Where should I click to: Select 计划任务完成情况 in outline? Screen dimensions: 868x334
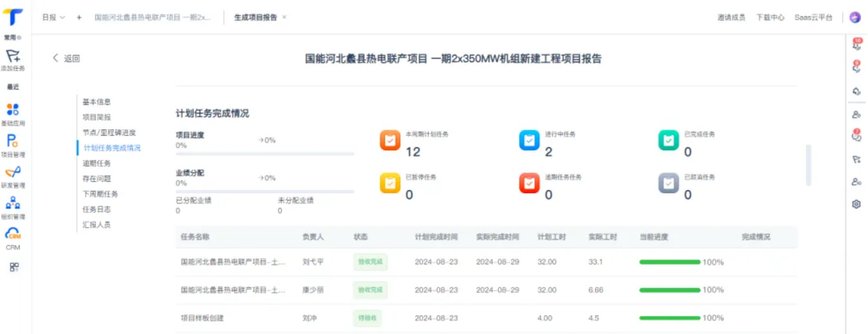click(112, 148)
